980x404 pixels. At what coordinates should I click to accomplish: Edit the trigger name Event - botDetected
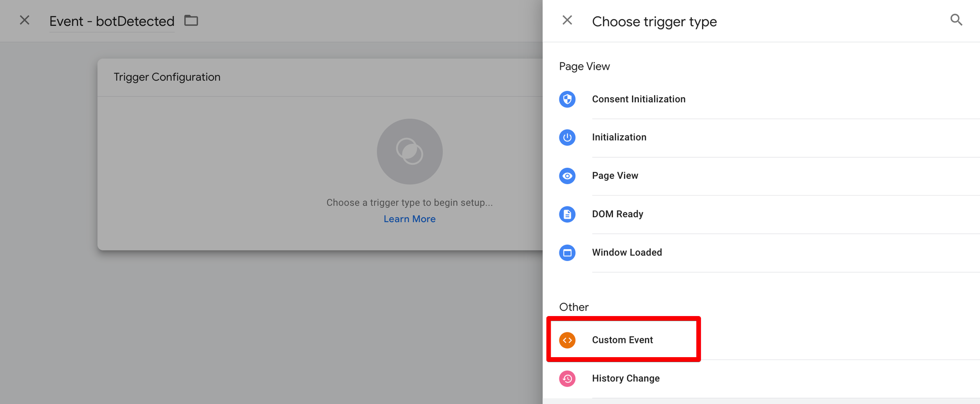coord(112,21)
